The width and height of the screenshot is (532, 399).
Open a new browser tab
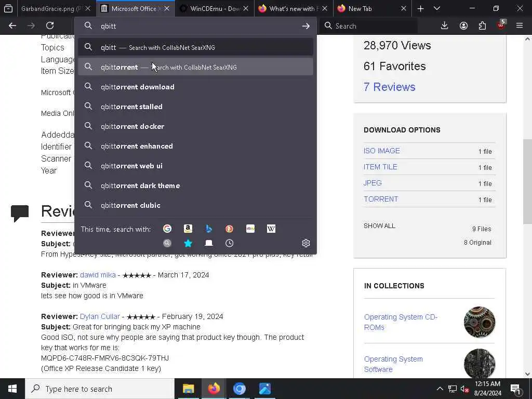click(x=420, y=8)
